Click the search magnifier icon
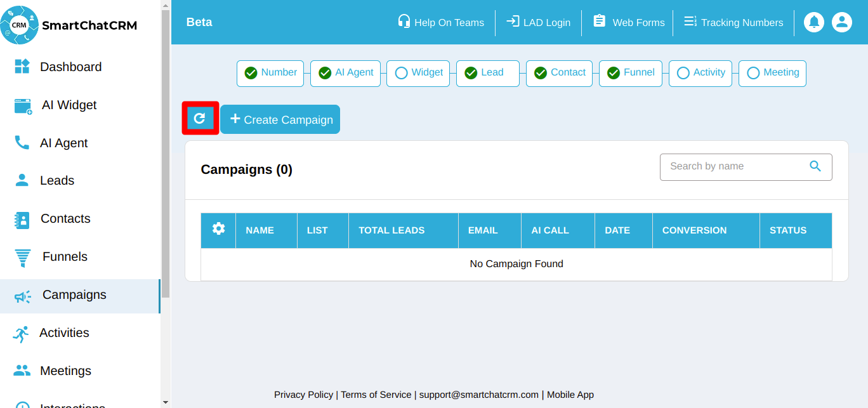 [815, 166]
